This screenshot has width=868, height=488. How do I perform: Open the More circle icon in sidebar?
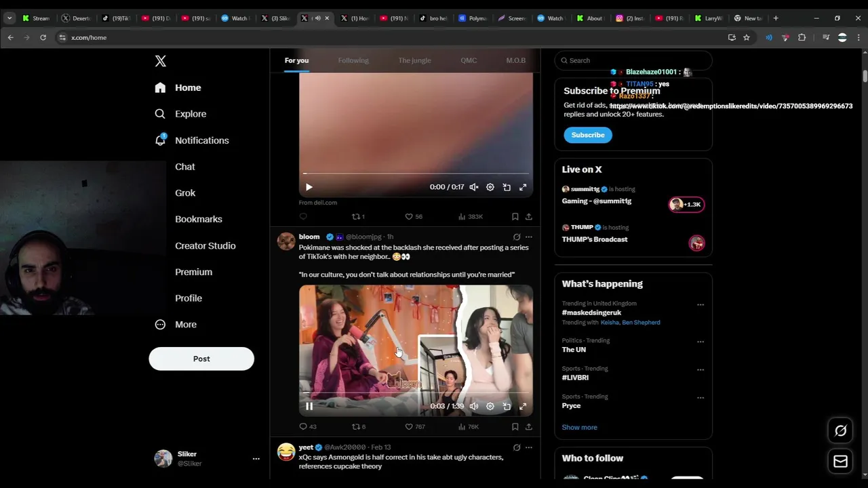[160, 325]
